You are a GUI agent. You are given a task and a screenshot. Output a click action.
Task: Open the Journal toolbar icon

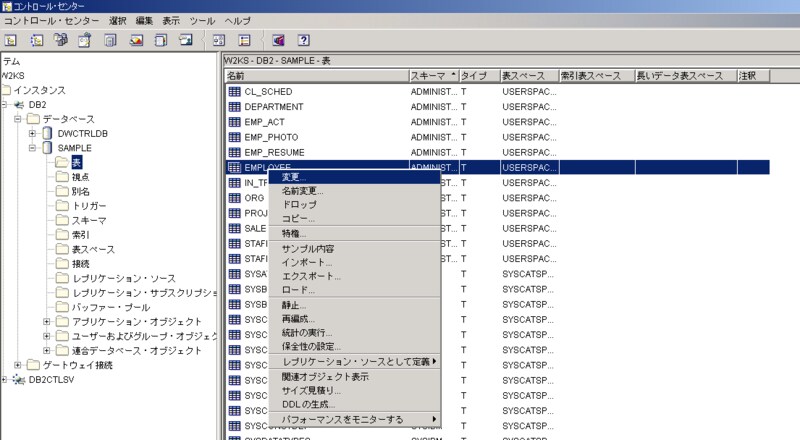(x=136, y=40)
